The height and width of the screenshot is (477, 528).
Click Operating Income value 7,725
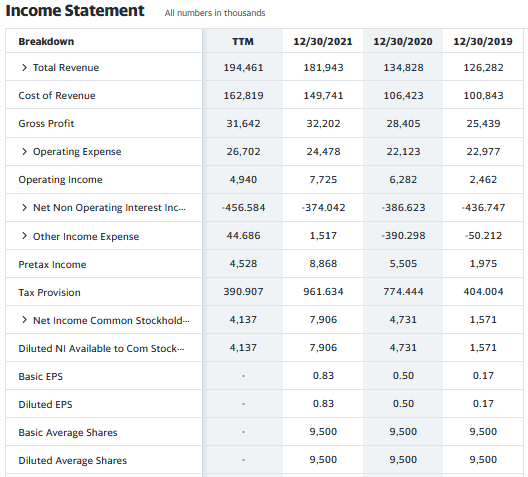(323, 179)
